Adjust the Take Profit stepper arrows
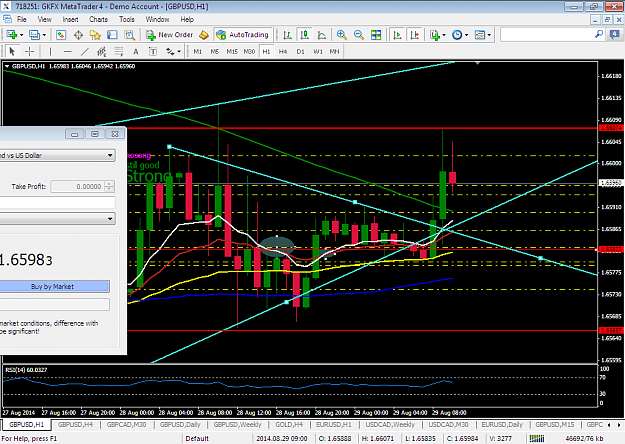This screenshot has width=625, height=444. click(109, 187)
